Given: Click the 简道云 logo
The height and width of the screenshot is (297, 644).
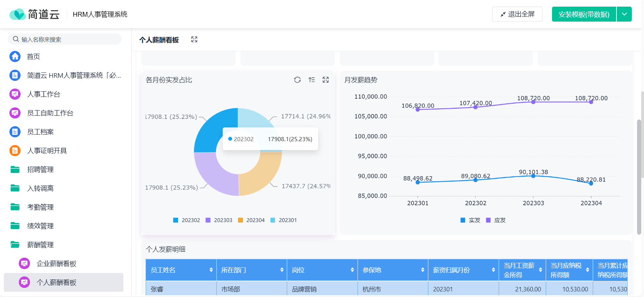Looking at the screenshot, I should [34, 14].
